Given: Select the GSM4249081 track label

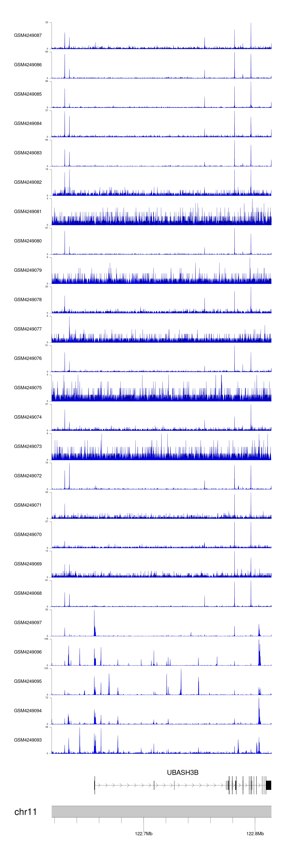Looking at the screenshot, I should point(28,212).
